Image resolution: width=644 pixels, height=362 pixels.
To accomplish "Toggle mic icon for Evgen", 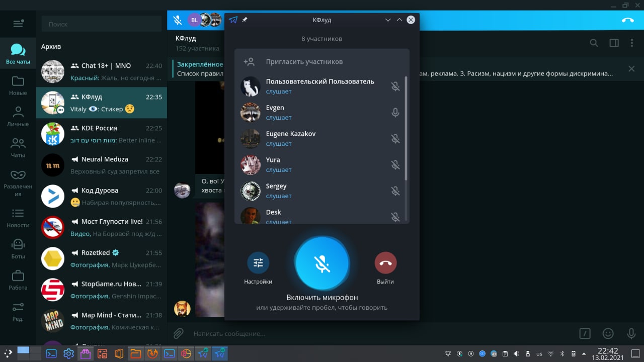I will coord(395,113).
